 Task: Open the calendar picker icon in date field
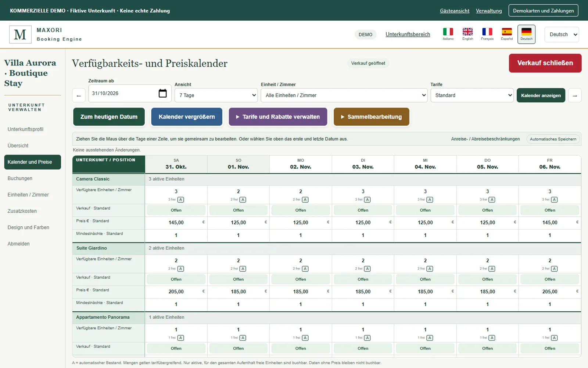tap(162, 93)
